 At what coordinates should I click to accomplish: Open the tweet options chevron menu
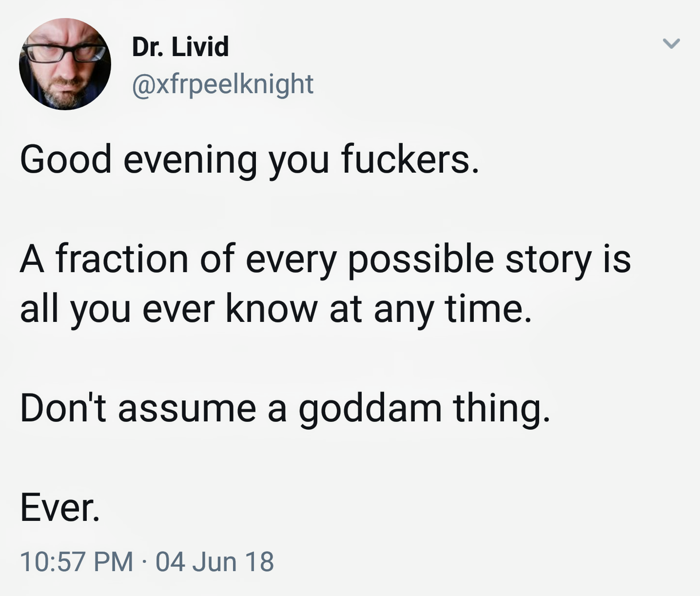click(671, 44)
